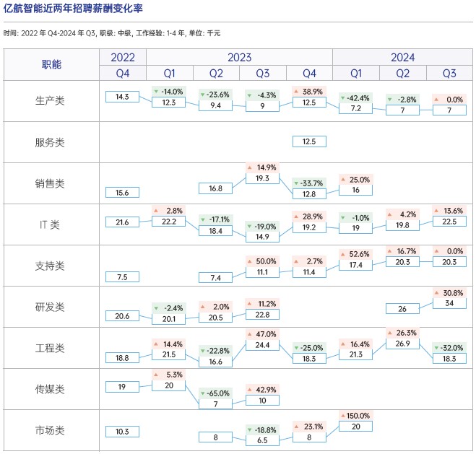Select the 服务类 row label
This screenshot has width=476, height=454.
(x=51, y=142)
